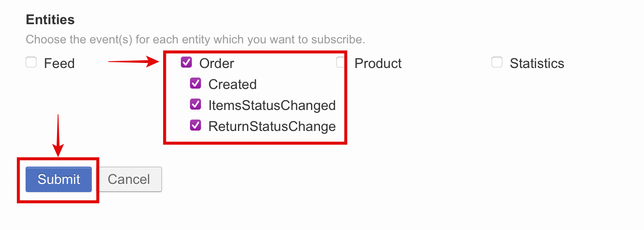The height and width of the screenshot is (230, 644).
Task: Click the Feed label text
Action: [x=59, y=63]
